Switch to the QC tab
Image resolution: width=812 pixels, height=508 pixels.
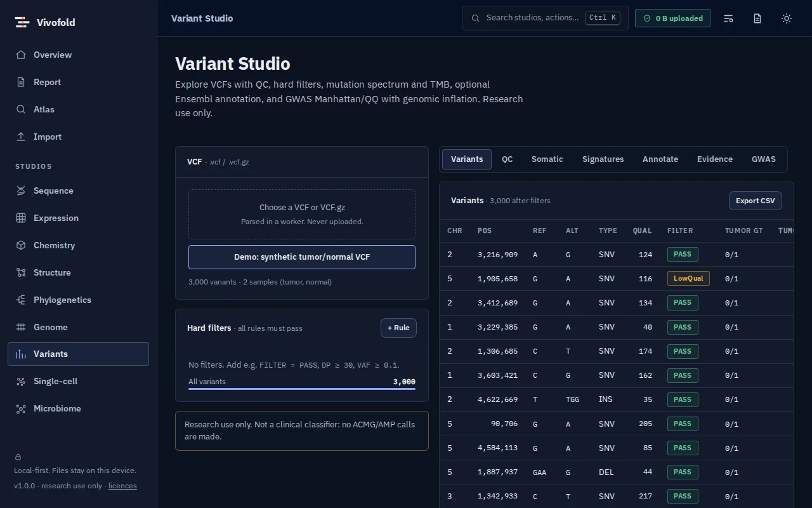[507, 159]
